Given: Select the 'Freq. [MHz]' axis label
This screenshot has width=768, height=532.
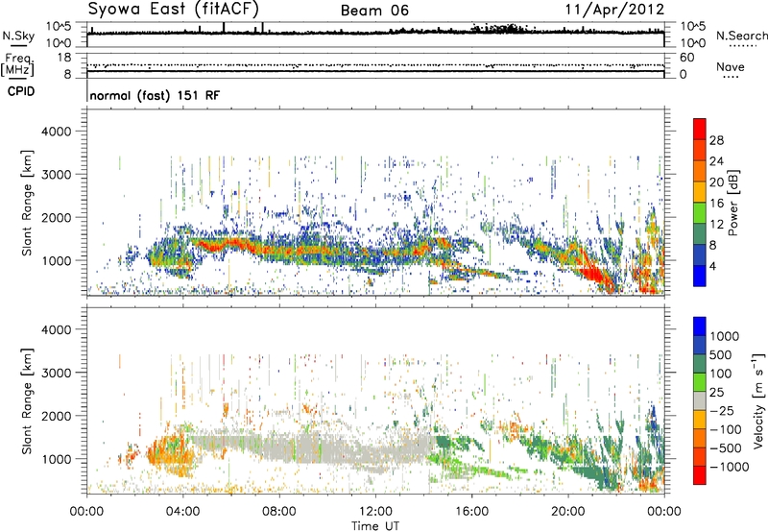Looking at the screenshot, I should 17,65.
